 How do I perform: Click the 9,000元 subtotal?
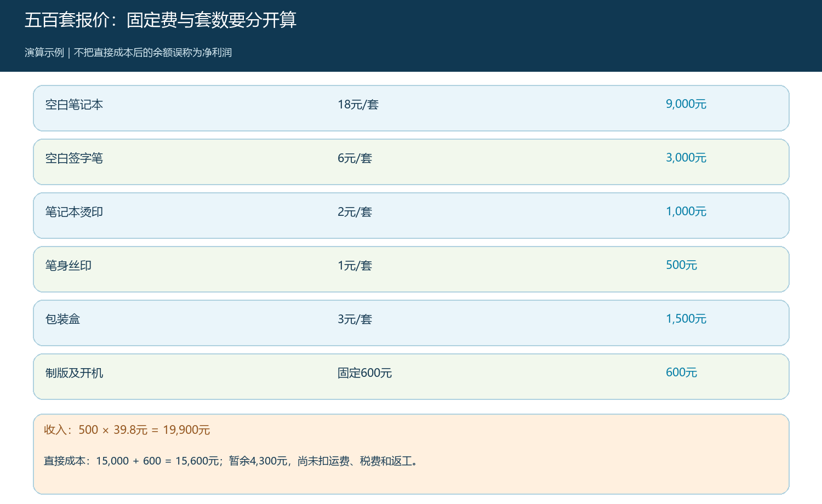[x=686, y=104]
